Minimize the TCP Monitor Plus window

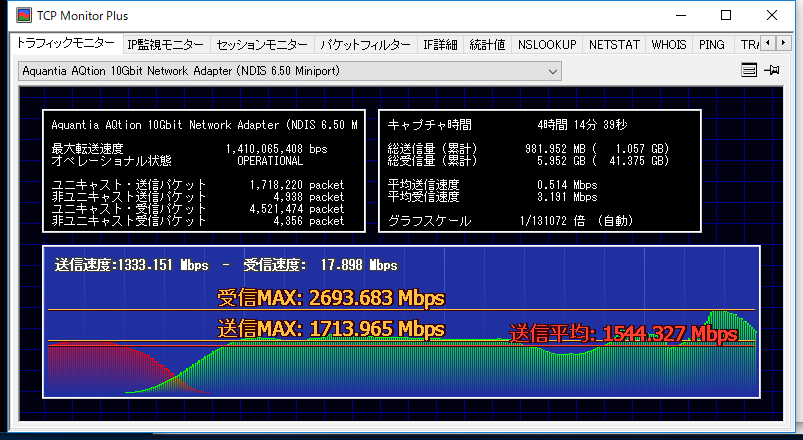[681, 15]
